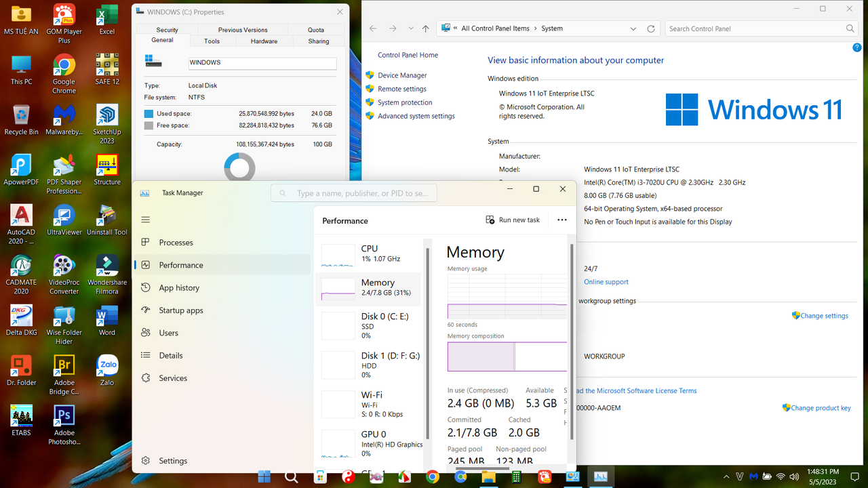Select the SketchUp 2023 desktop icon

[107, 124]
